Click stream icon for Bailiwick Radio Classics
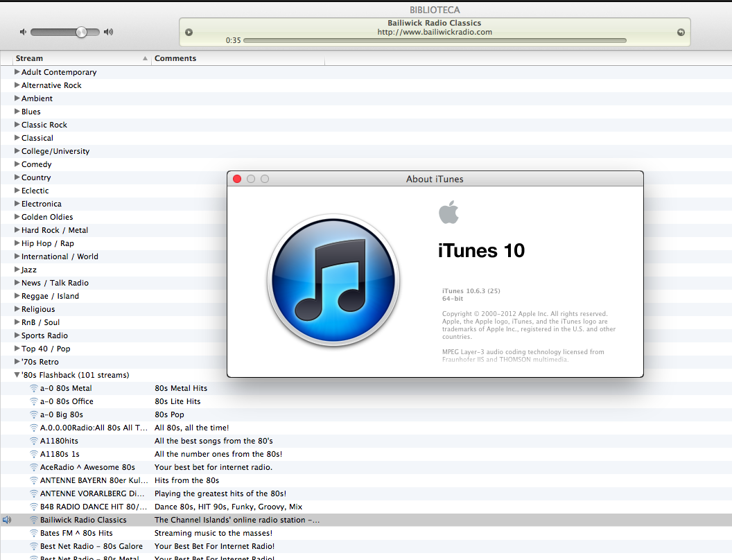The width and height of the screenshot is (732, 560). [x=33, y=520]
